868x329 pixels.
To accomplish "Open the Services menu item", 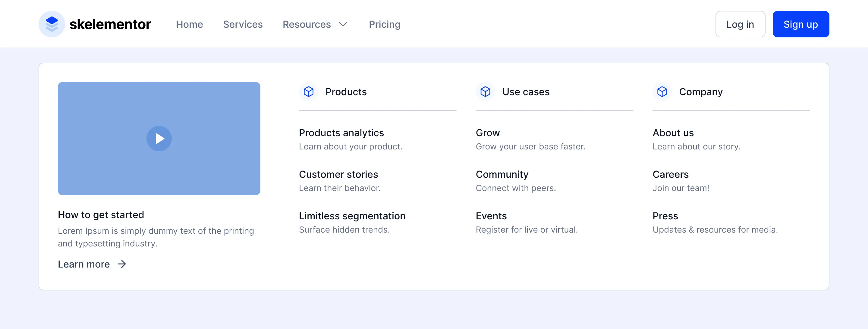I will tap(243, 24).
